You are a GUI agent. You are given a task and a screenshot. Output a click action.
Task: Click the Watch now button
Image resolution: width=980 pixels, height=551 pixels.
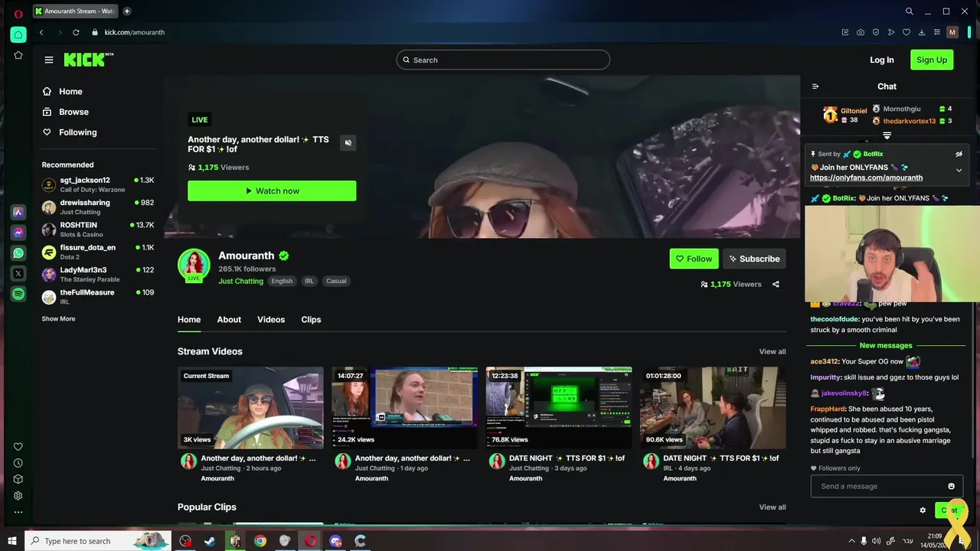(x=272, y=191)
